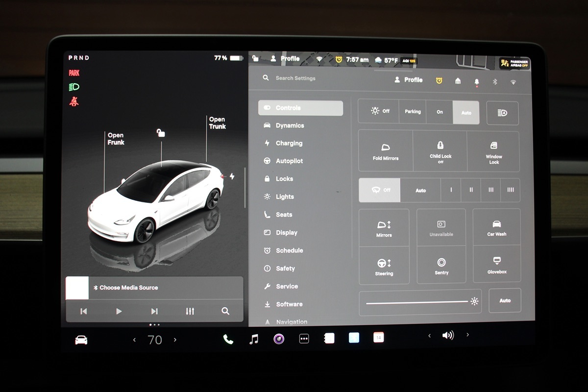Open the music note app
This screenshot has width=588, height=392.
[x=254, y=339]
